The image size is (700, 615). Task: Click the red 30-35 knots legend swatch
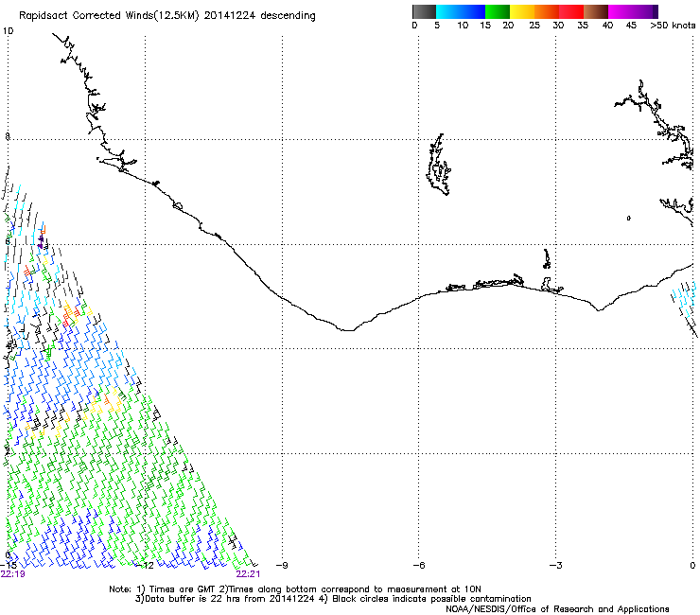[x=571, y=11]
